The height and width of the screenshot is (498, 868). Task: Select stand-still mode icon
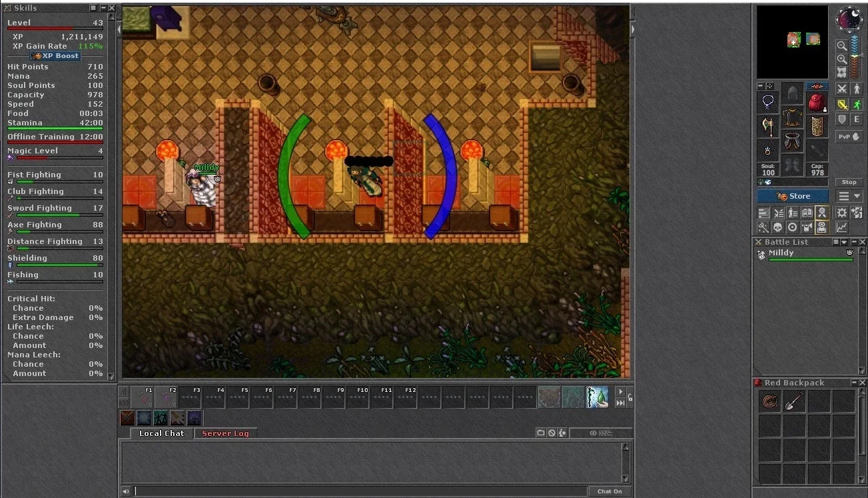click(856, 89)
